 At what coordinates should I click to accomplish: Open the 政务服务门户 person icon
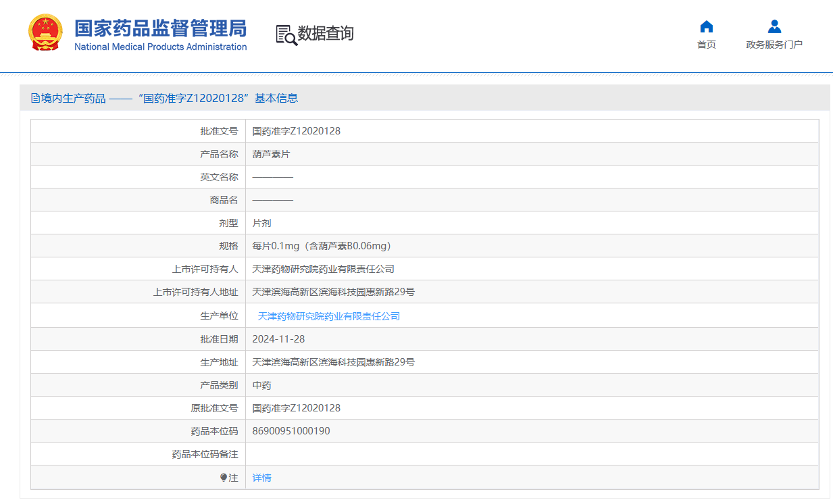coord(774,26)
